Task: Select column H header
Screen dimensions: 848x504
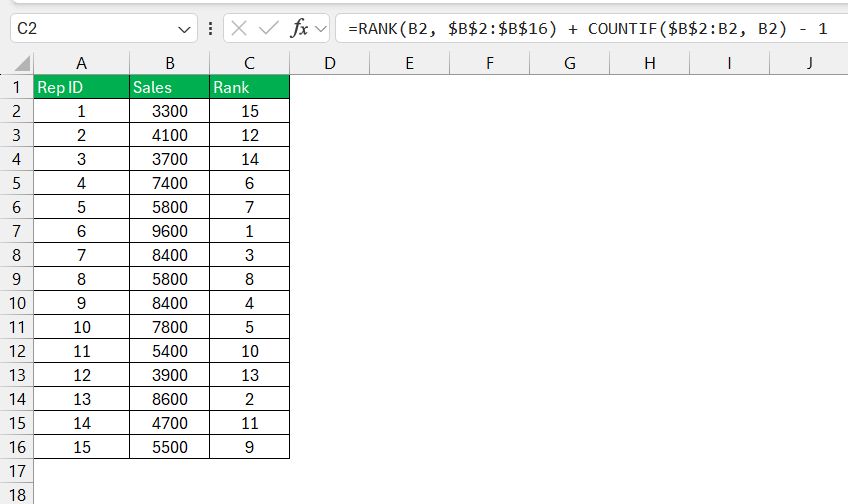Action: (x=650, y=63)
